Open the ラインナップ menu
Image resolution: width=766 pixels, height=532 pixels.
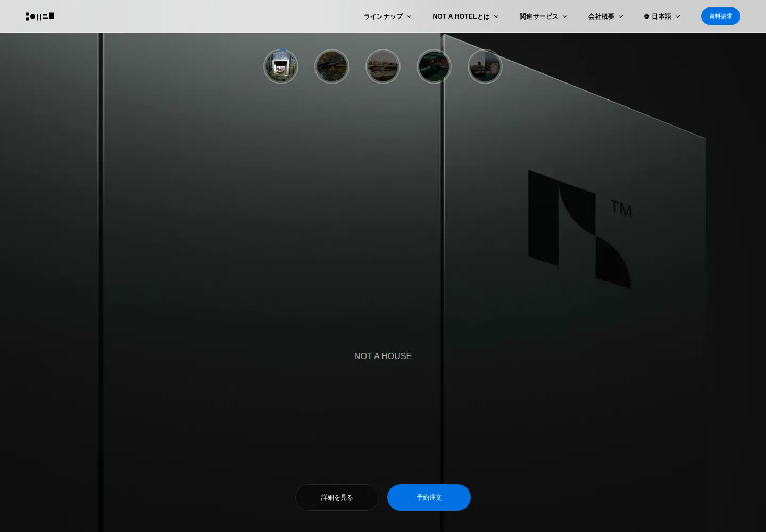pyautogui.click(x=387, y=16)
